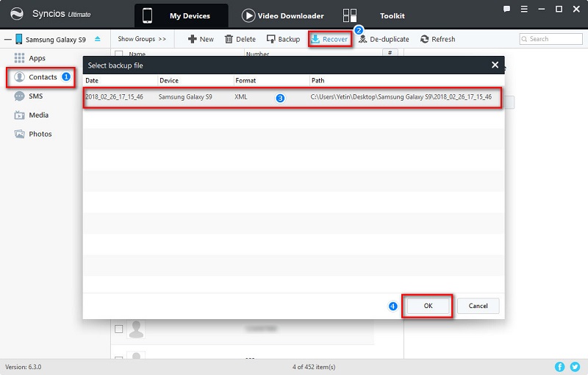This screenshot has width=588, height=375.
Task: Select Samsung Galaxy S9 in the sidebar
Action: pyautogui.click(x=56, y=40)
